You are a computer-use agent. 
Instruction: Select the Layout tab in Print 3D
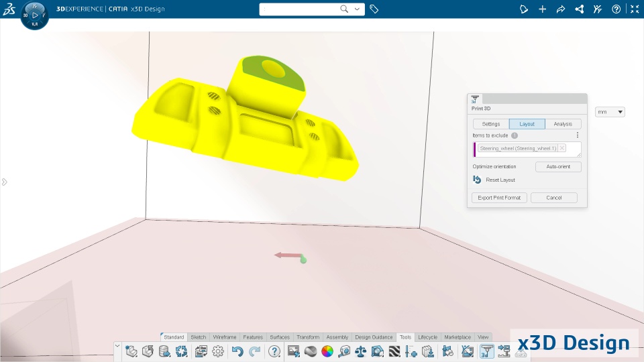pos(527,124)
